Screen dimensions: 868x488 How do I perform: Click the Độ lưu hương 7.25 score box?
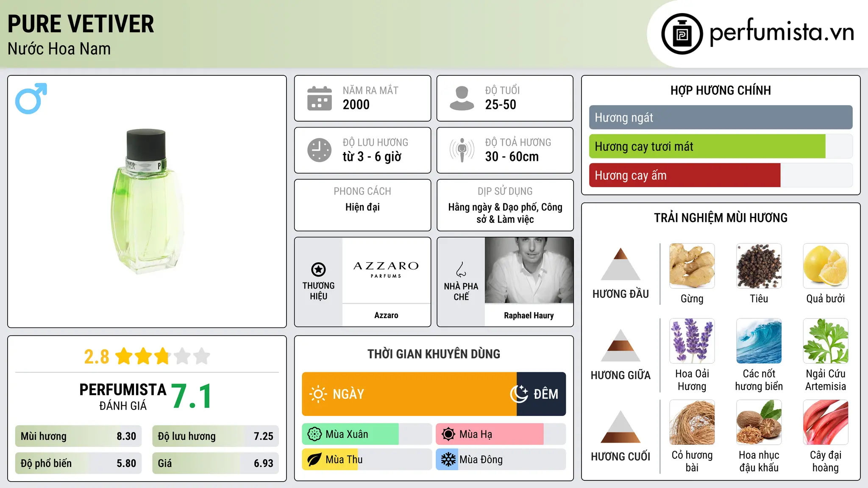[x=216, y=436]
